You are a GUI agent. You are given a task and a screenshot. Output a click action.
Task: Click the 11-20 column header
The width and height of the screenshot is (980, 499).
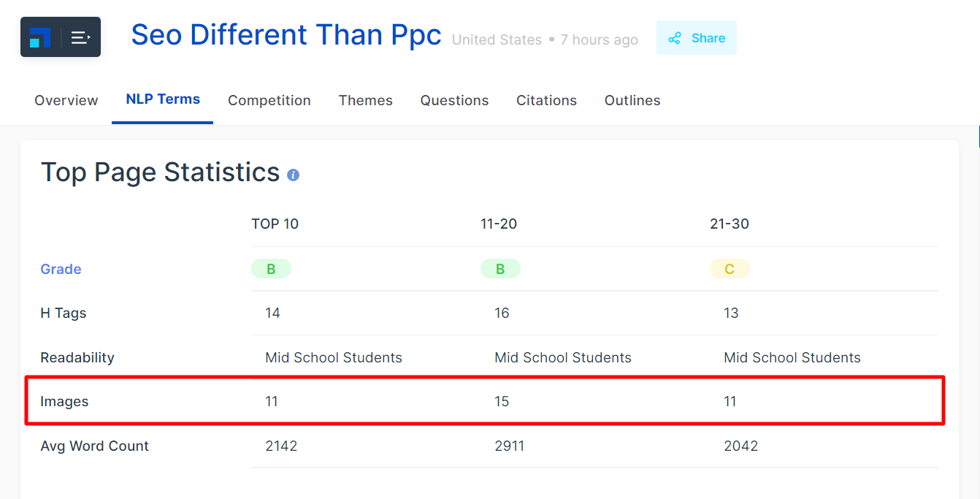coord(499,224)
